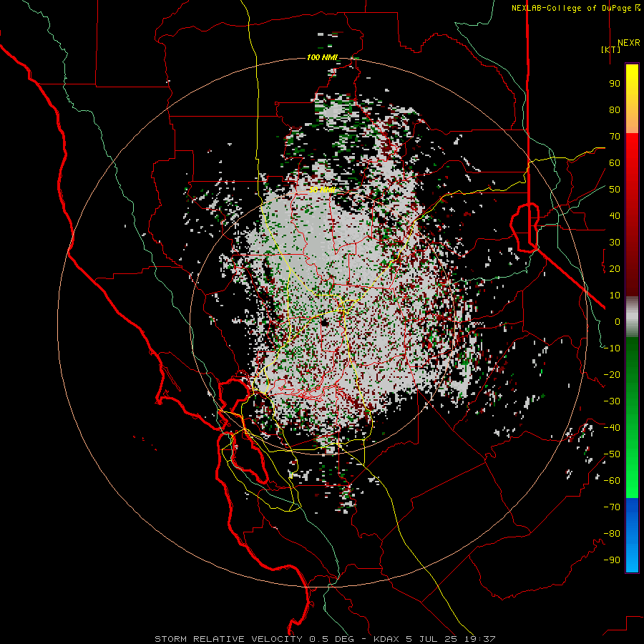Click the -60 value on velocity scale
The image size is (644, 644).
click(x=612, y=481)
